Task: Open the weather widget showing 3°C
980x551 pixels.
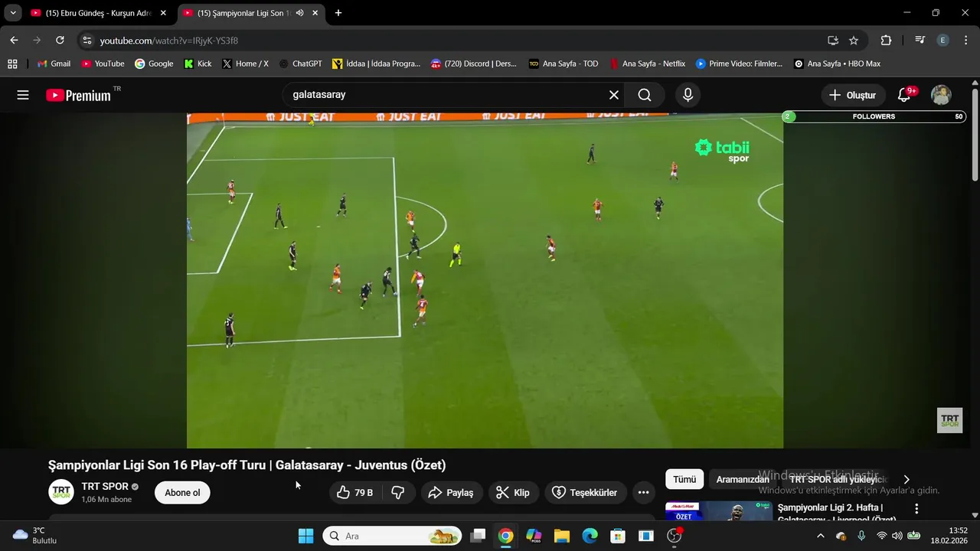Action: click(x=35, y=536)
